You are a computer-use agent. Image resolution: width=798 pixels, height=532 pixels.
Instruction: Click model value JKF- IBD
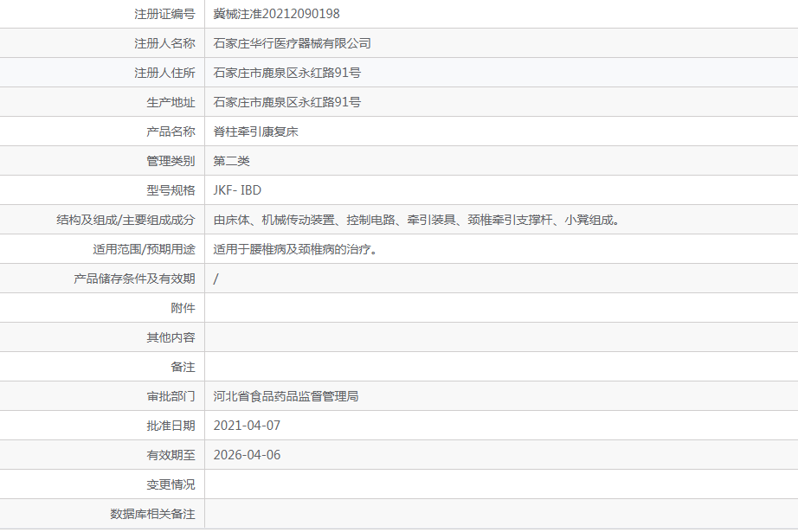(x=237, y=190)
